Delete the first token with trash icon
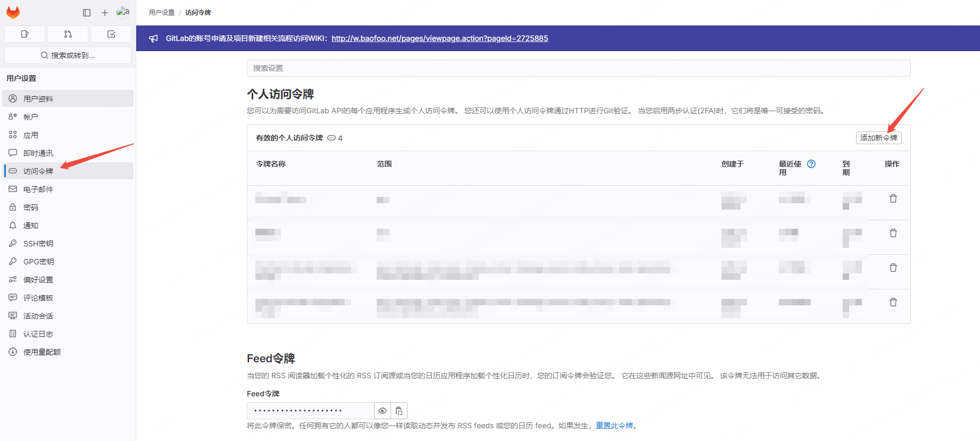Viewport: 980px width, 441px height. click(893, 198)
